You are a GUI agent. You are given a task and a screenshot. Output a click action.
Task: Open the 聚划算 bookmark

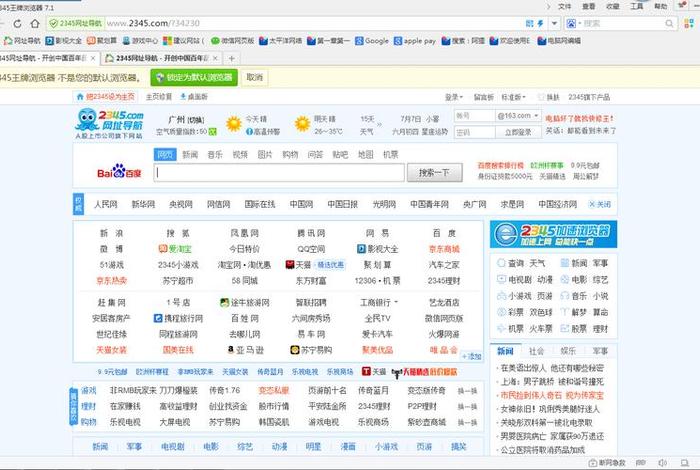(102, 41)
